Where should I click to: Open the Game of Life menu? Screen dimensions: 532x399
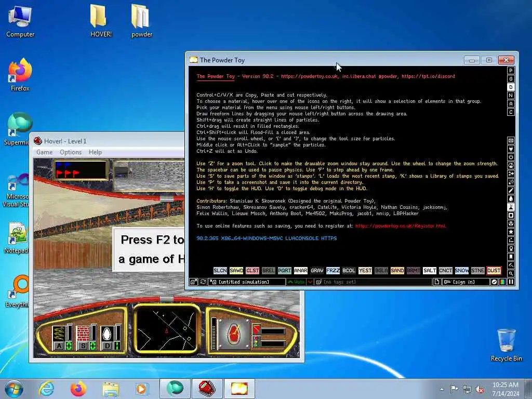point(511,240)
